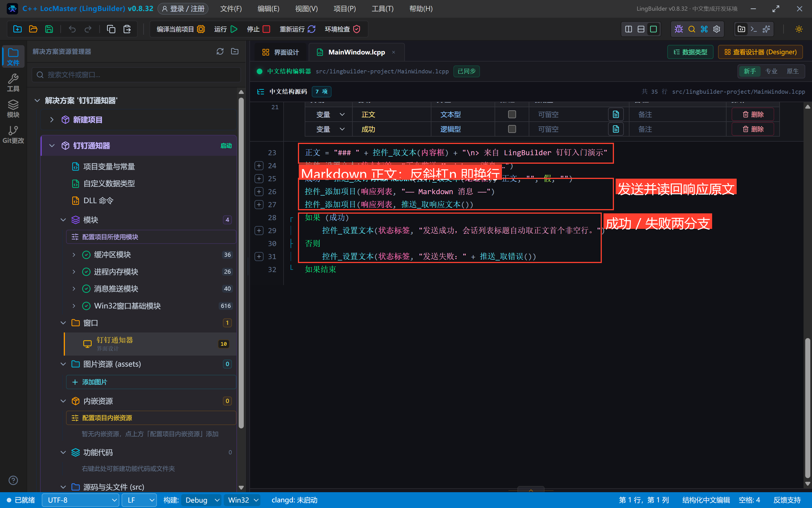The height and width of the screenshot is (508, 812).
Task: Expand the 缓冲区模块 tree node
Action: pyautogui.click(x=74, y=255)
